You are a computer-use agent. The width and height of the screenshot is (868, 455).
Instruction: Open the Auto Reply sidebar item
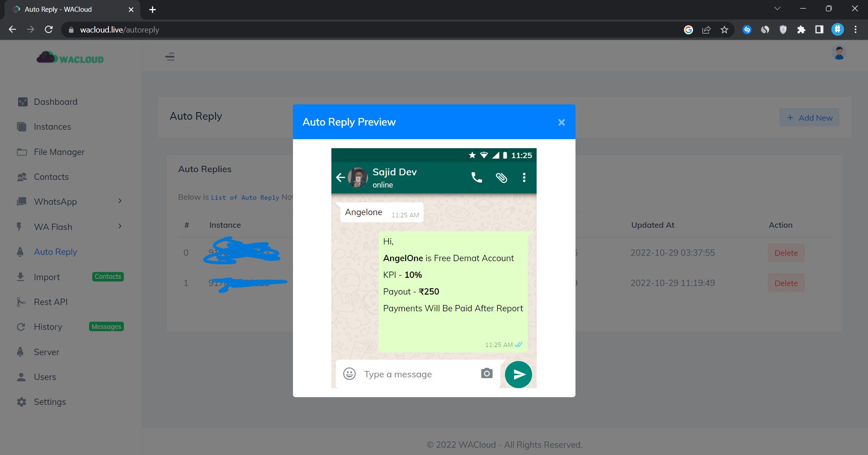point(55,252)
